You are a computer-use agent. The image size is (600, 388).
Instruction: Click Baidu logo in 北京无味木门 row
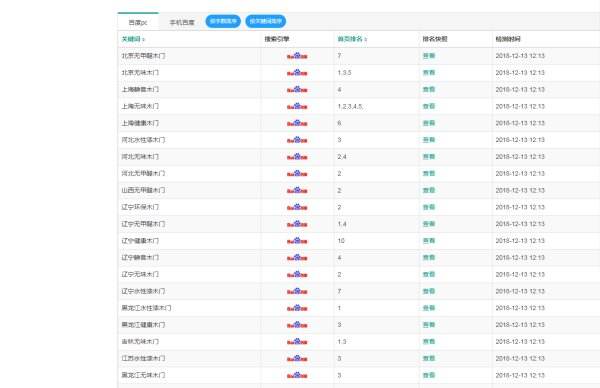[x=297, y=73]
